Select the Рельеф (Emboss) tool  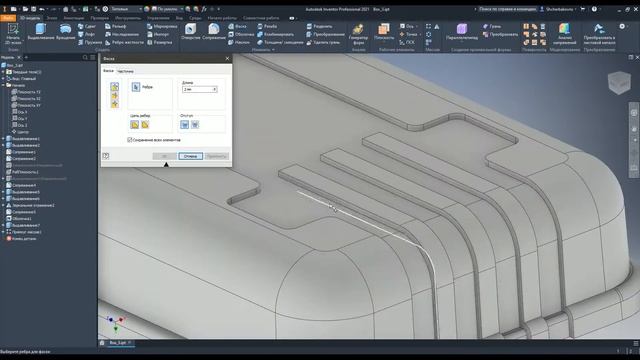point(116,26)
